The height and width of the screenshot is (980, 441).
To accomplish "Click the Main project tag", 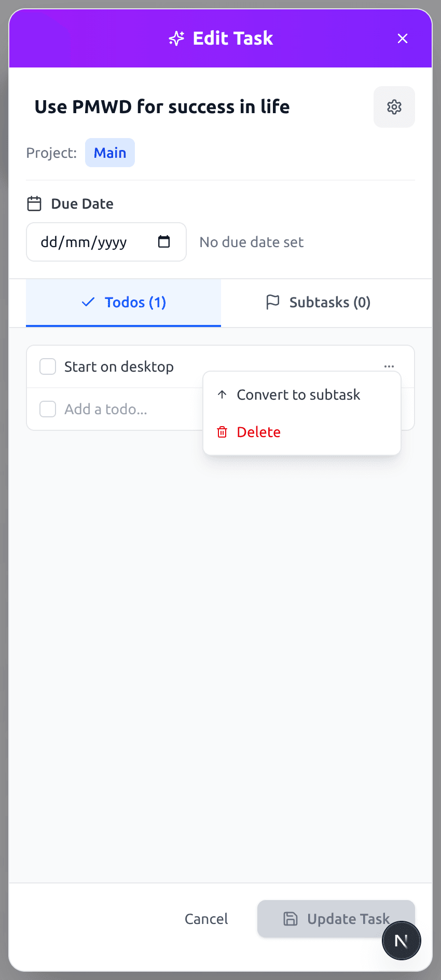I will click(x=110, y=153).
